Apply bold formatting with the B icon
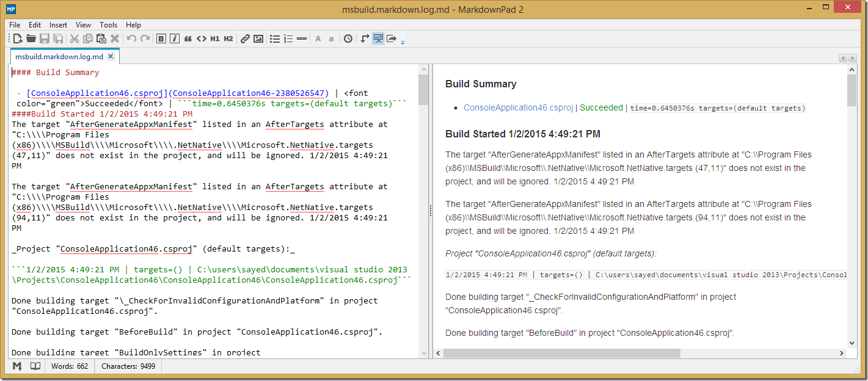 click(x=161, y=38)
